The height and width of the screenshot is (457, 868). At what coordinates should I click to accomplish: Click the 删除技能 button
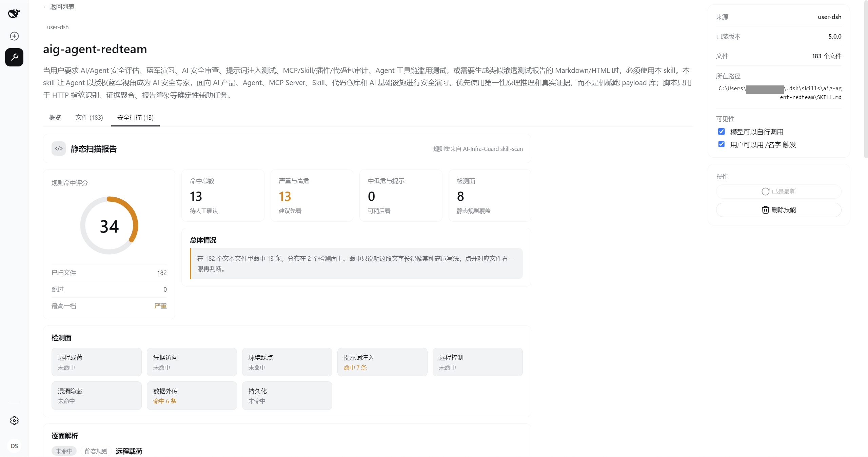pyautogui.click(x=778, y=210)
